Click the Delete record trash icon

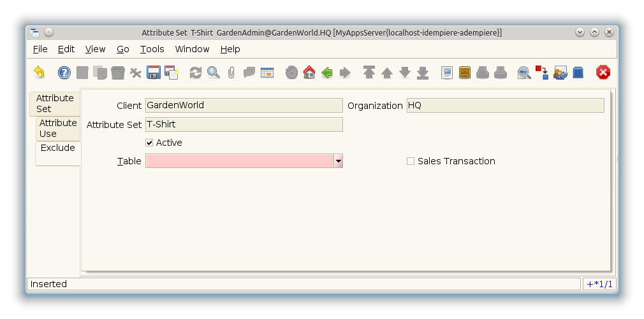[x=118, y=73]
